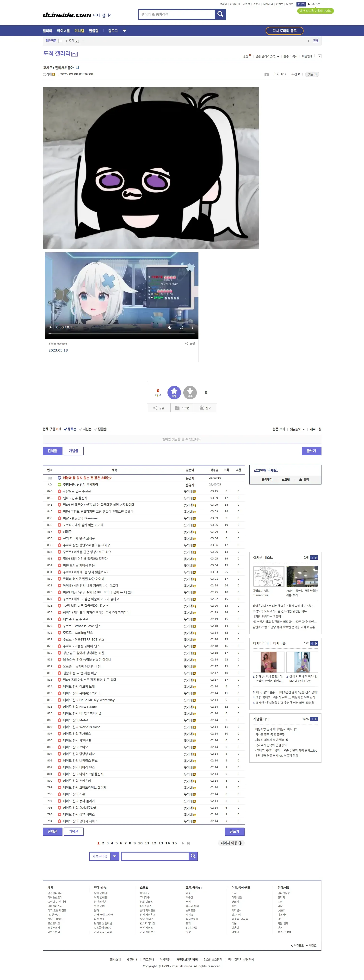The height and width of the screenshot is (980, 364).
Task: Open post 매미구
Action: pyautogui.click(x=67, y=531)
